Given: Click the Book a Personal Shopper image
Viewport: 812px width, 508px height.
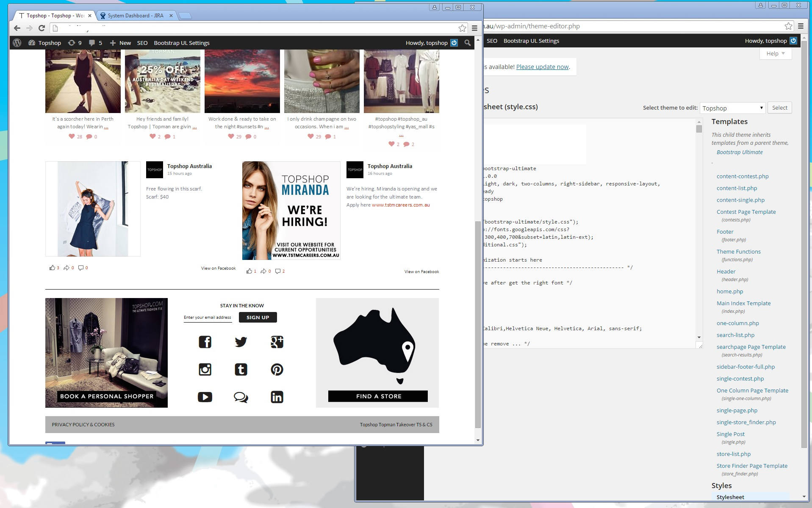Looking at the screenshot, I should (x=106, y=353).
